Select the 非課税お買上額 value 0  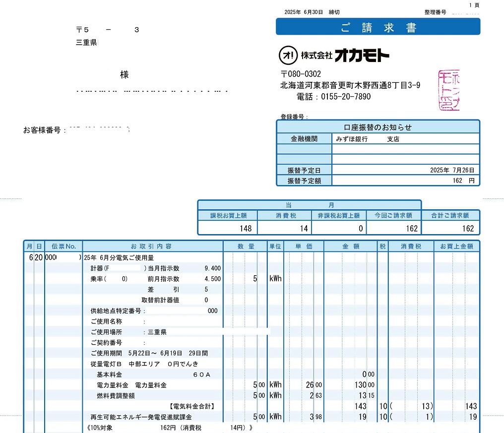coord(361,229)
